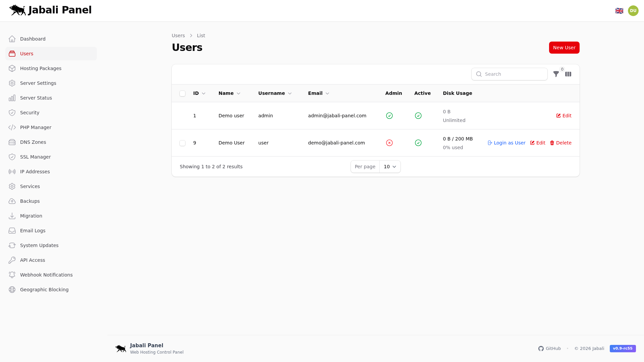Change the language via the flag icon
Viewport: 644px width, 362px height.
[x=620, y=10]
